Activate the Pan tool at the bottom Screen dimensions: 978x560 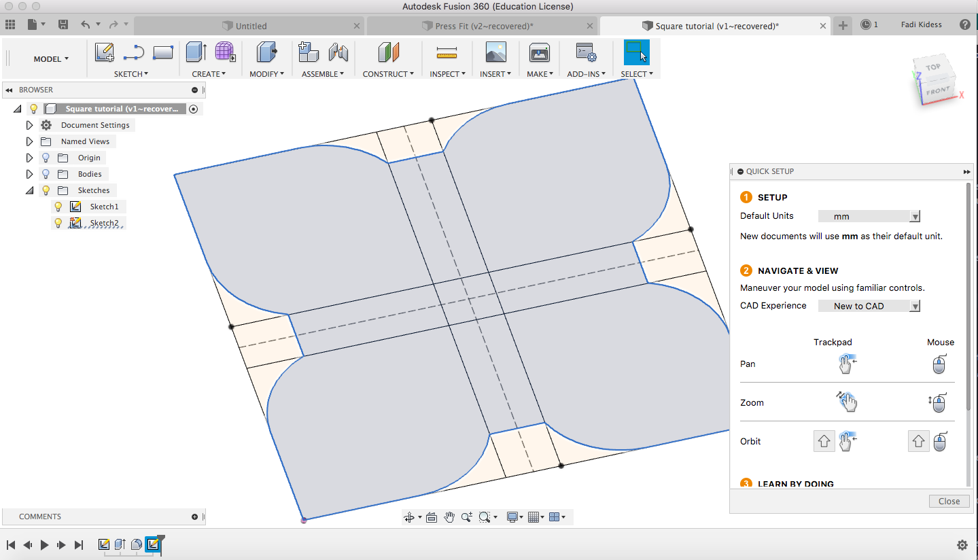449,517
